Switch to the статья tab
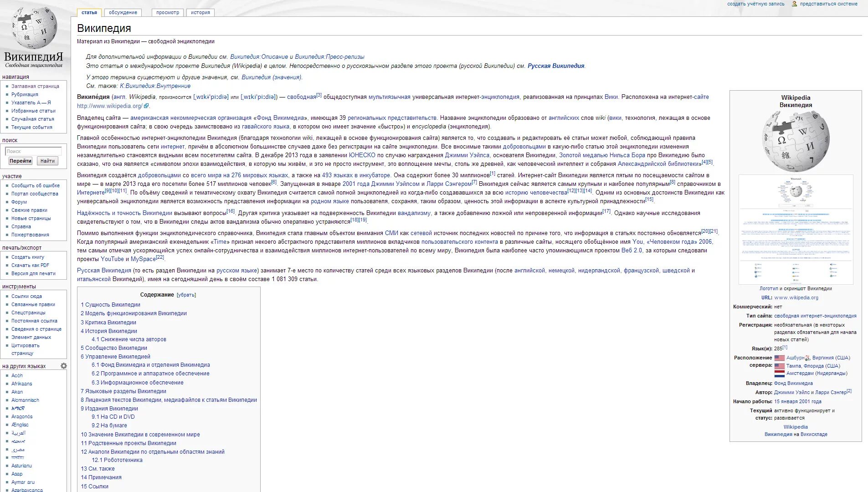This screenshot has height=492, width=868. click(89, 13)
